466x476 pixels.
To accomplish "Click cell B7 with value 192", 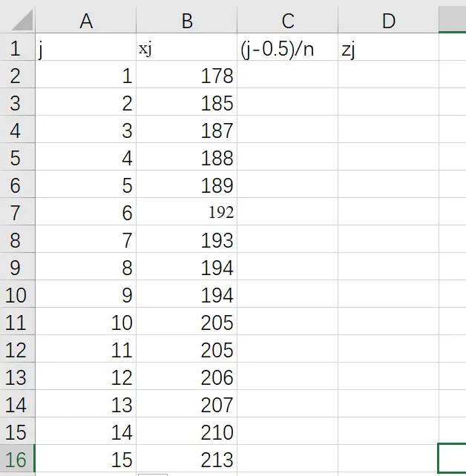I will [x=186, y=211].
